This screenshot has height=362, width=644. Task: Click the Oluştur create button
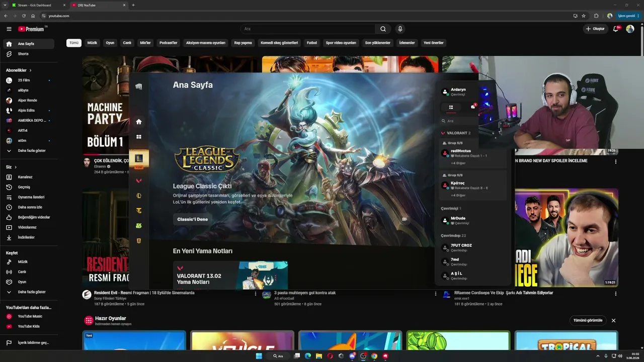point(595,29)
